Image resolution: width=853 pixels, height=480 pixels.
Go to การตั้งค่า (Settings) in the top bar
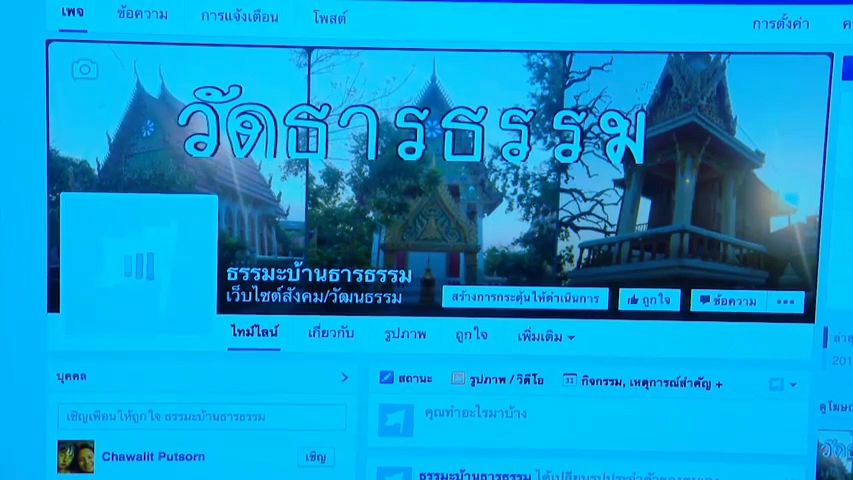tap(780, 23)
